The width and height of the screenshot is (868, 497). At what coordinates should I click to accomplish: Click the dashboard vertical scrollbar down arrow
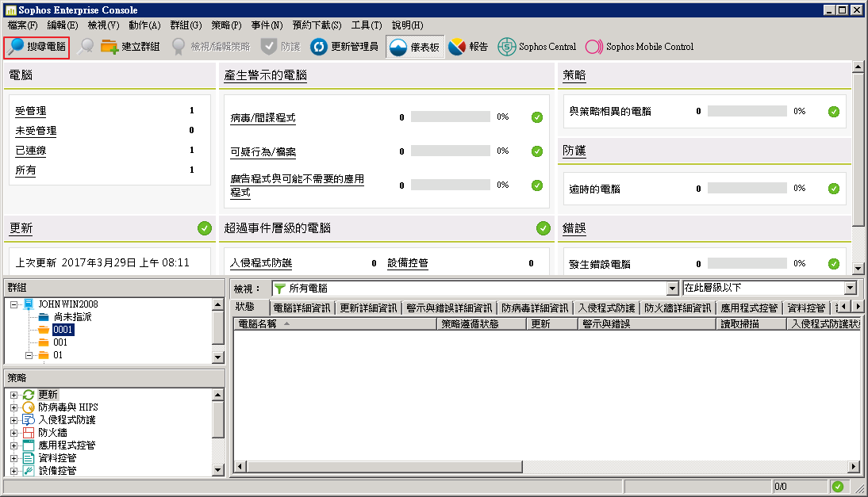click(x=858, y=269)
